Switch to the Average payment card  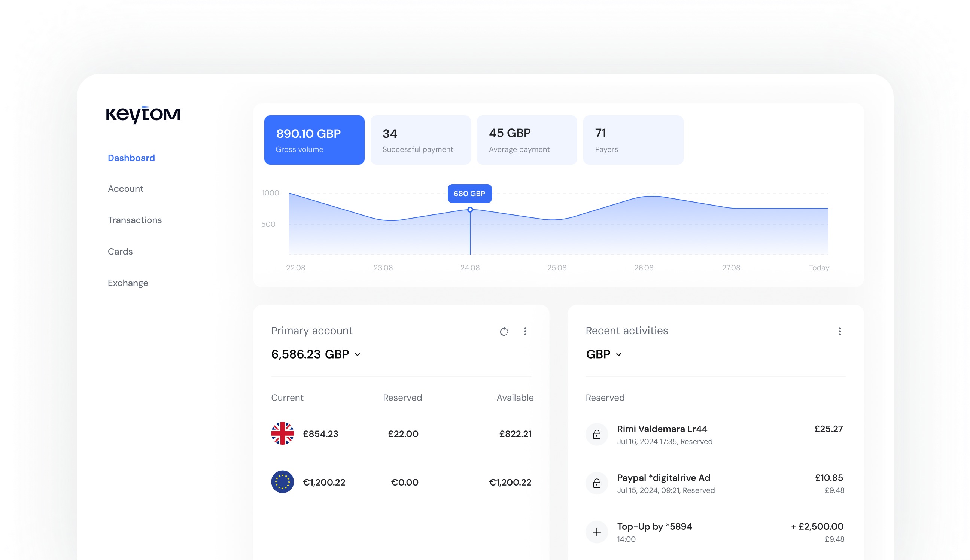526,140
